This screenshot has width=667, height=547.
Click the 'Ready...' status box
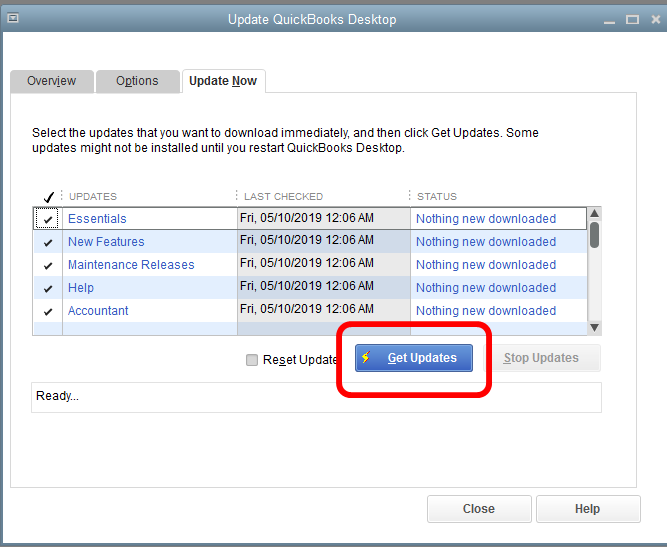316,397
